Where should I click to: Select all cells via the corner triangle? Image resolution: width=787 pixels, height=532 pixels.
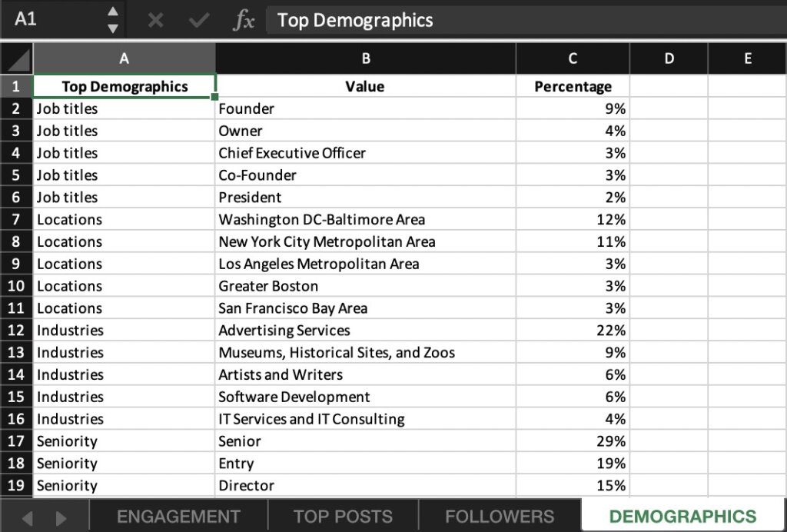[15, 58]
